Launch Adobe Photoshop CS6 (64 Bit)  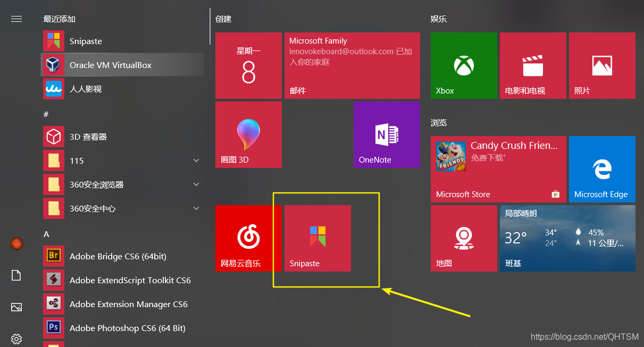[122, 328]
